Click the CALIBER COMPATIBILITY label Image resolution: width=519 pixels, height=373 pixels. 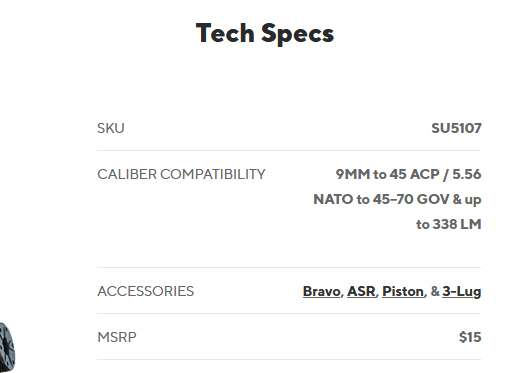tap(181, 174)
